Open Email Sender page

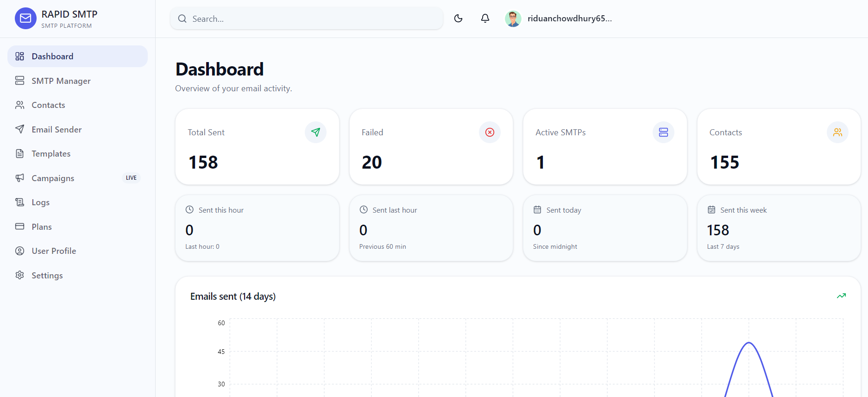[x=78, y=129]
